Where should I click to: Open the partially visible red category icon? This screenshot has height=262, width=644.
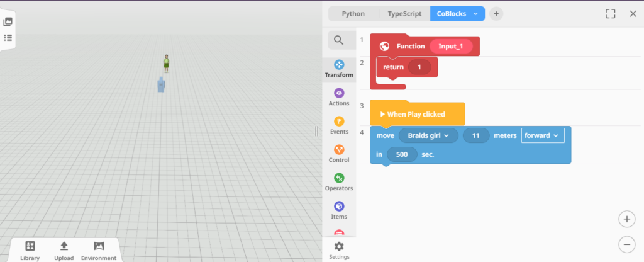point(339,233)
